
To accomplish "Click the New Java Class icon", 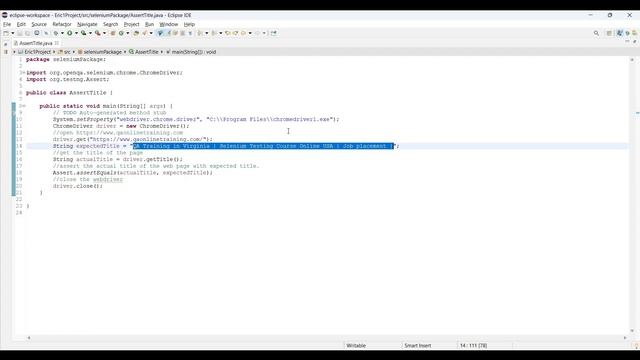I will 121,33.
